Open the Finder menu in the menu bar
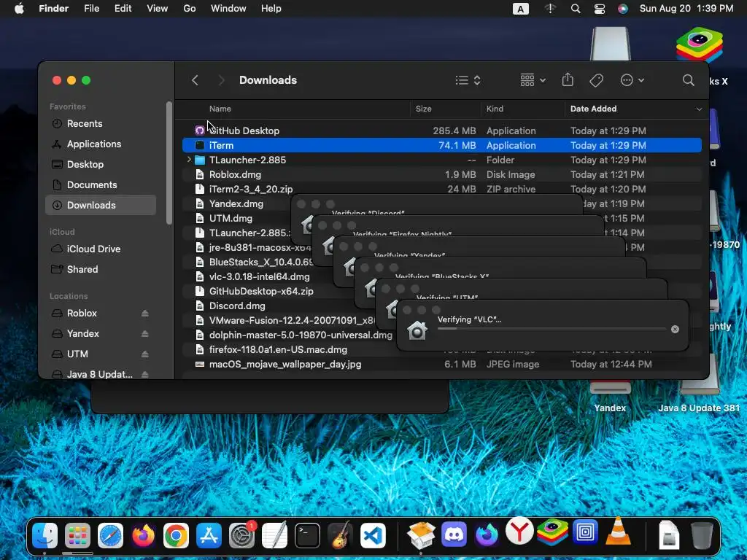The image size is (747, 560). pyautogui.click(x=53, y=9)
